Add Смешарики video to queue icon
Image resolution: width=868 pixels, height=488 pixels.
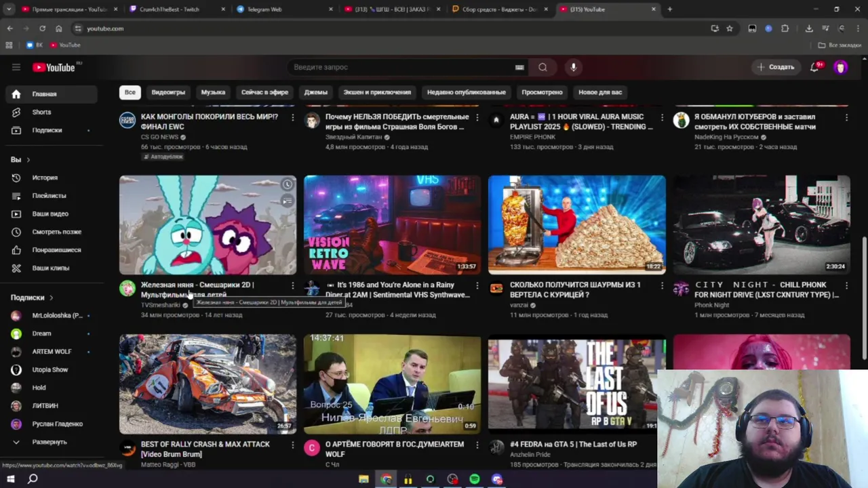click(x=288, y=201)
